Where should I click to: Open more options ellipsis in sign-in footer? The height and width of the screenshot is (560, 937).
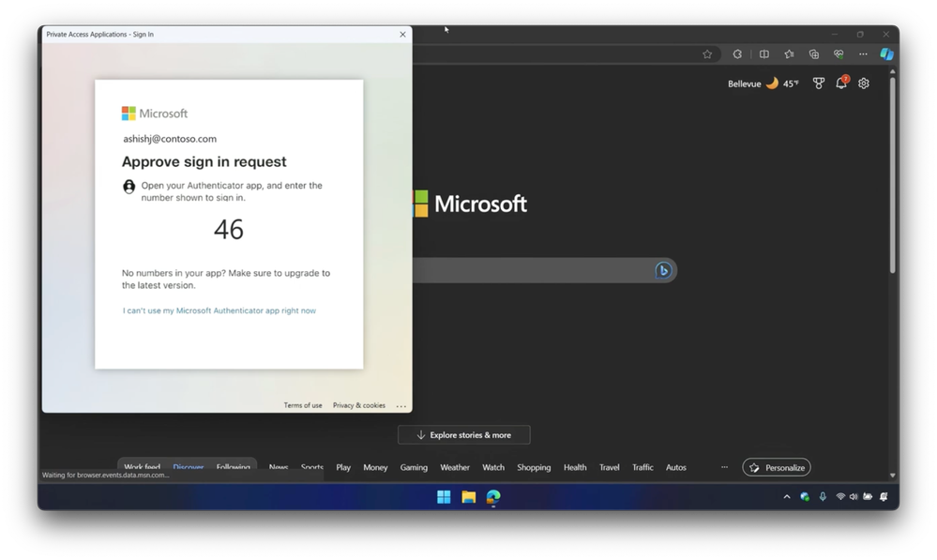(401, 406)
